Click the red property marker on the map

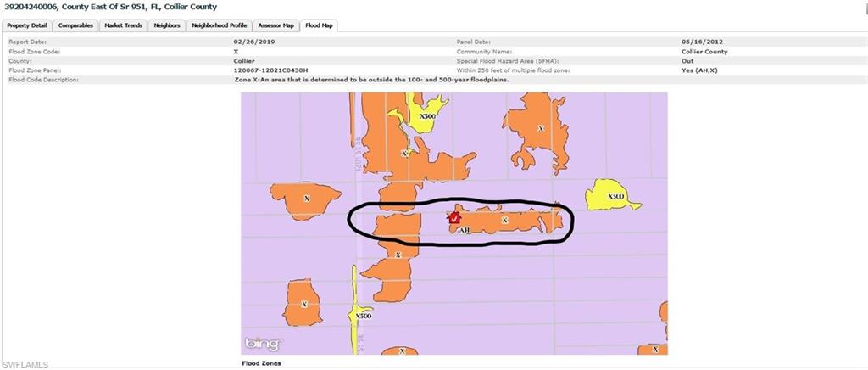[x=455, y=218]
